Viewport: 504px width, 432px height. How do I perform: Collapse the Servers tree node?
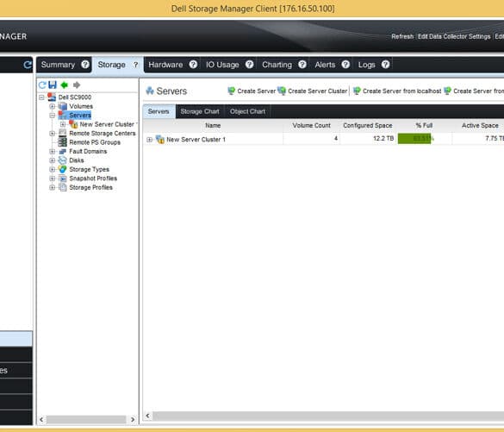point(52,116)
